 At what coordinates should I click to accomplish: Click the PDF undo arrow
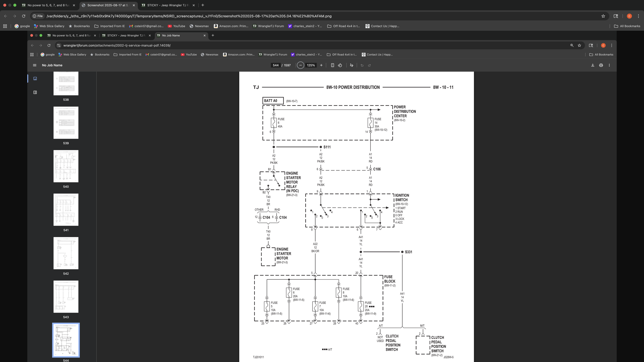coord(362,65)
